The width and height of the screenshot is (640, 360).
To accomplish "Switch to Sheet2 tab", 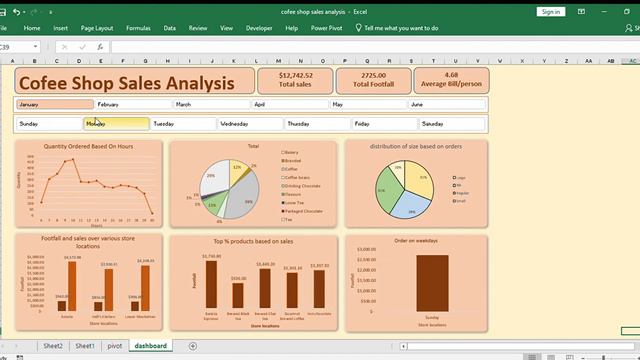I will 53,346.
